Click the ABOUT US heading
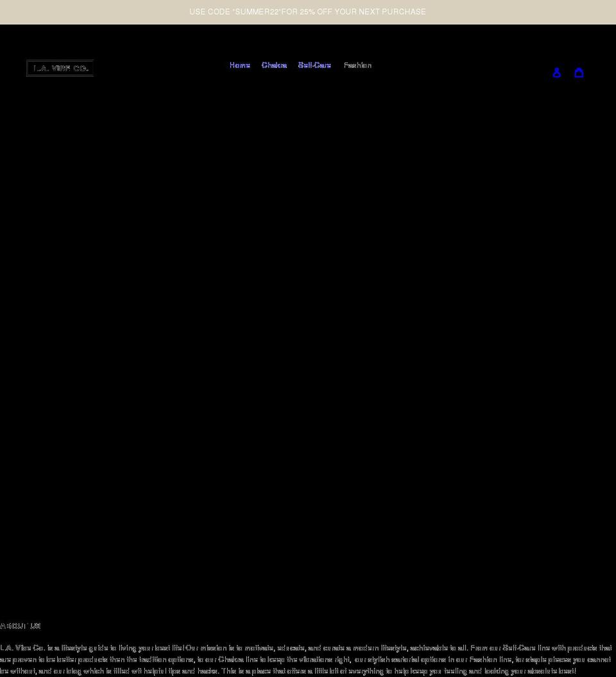The image size is (616, 677). click(21, 626)
